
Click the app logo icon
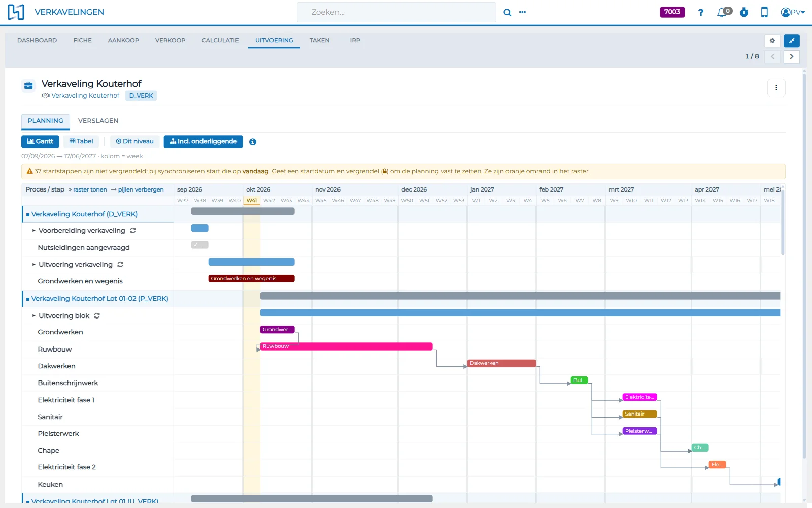coord(16,12)
